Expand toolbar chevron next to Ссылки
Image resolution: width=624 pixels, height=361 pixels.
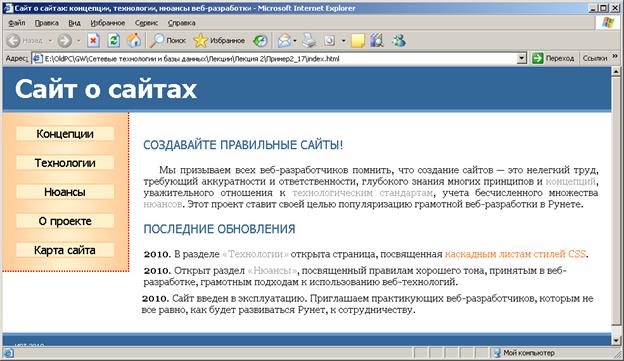pyautogui.click(x=615, y=57)
